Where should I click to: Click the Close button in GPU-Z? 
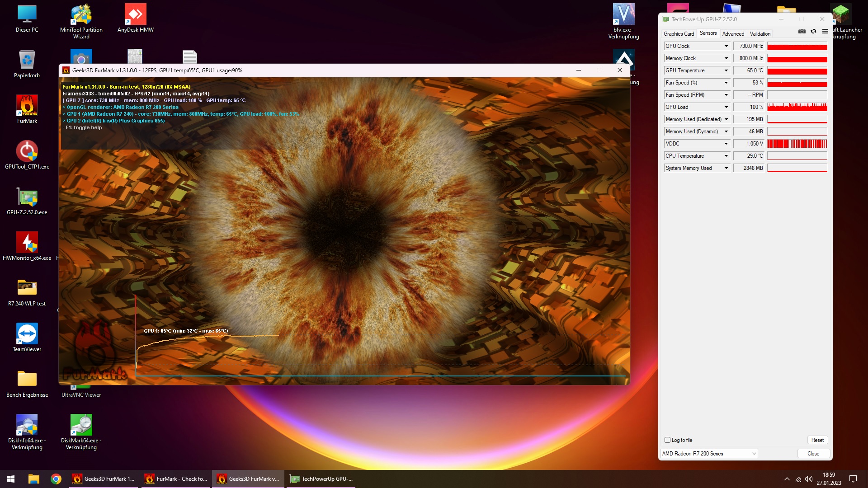click(813, 454)
